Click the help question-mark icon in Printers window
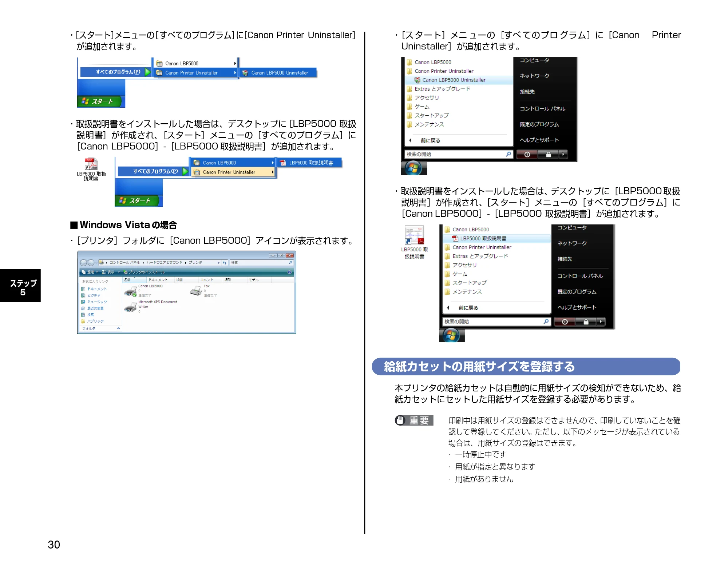Screen dimensions: 728x566 (289, 272)
